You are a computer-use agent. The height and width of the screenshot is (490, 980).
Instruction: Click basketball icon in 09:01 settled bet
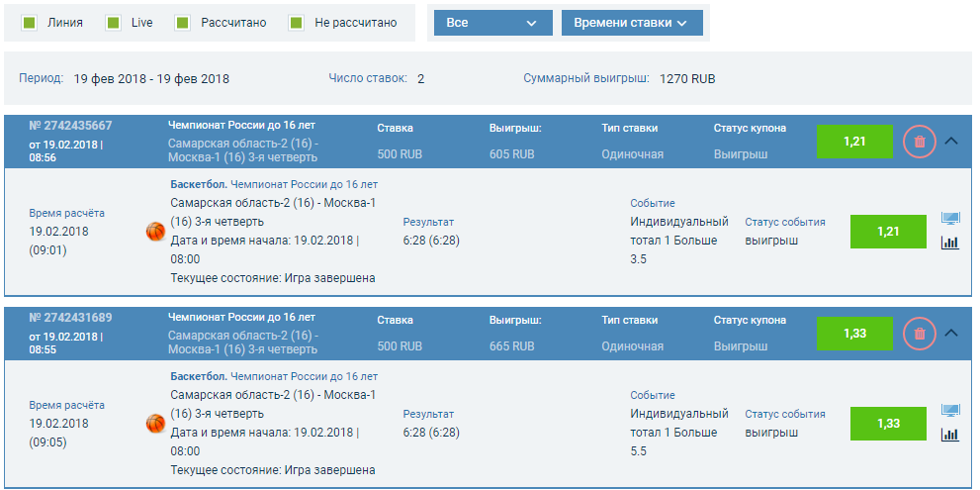(x=155, y=232)
